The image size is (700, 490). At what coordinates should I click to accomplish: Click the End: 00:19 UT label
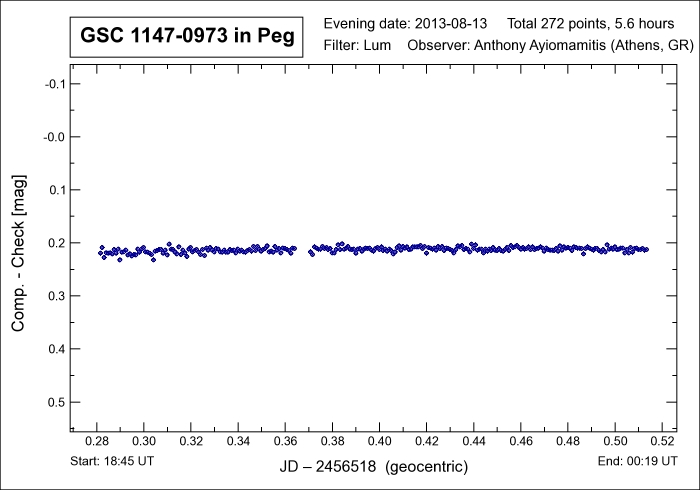[x=637, y=463]
